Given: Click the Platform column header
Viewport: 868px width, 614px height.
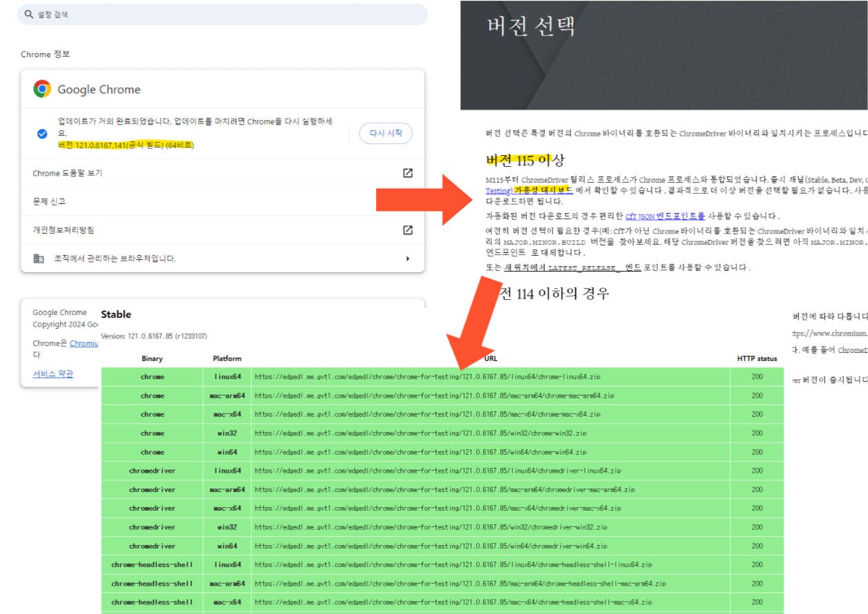Looking at the screenshot, I should tap(227, 358).
